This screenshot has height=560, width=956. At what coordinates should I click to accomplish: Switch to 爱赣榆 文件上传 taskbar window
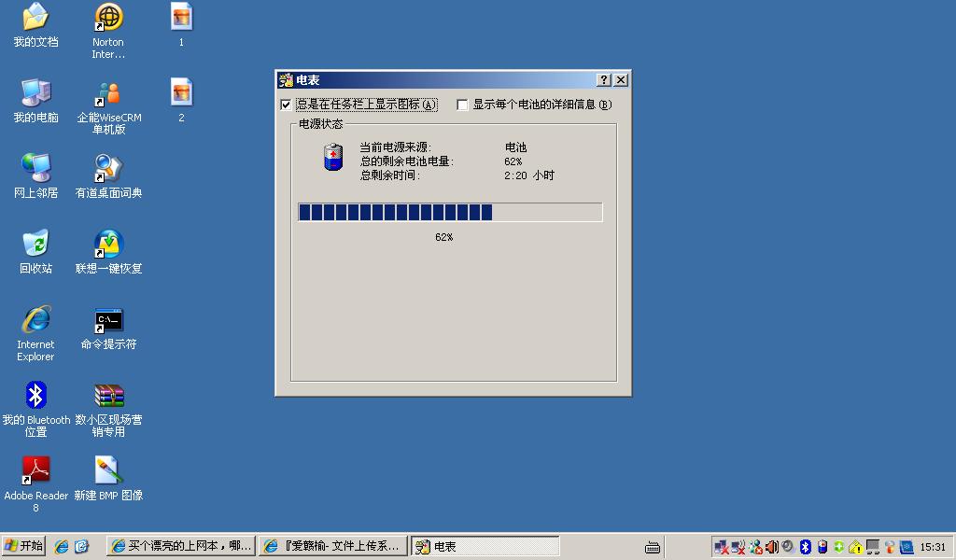(333, 546)
